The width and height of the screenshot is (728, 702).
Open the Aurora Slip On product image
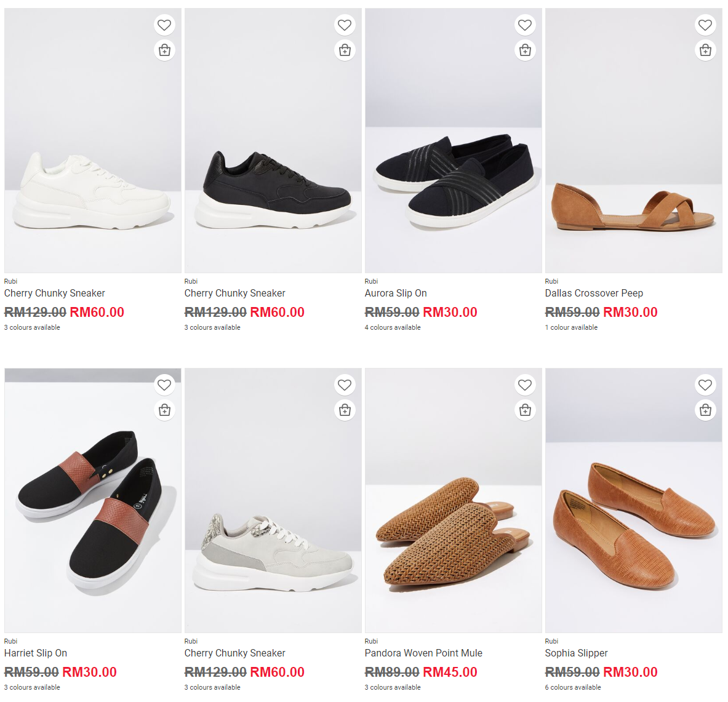coord(453,178)
